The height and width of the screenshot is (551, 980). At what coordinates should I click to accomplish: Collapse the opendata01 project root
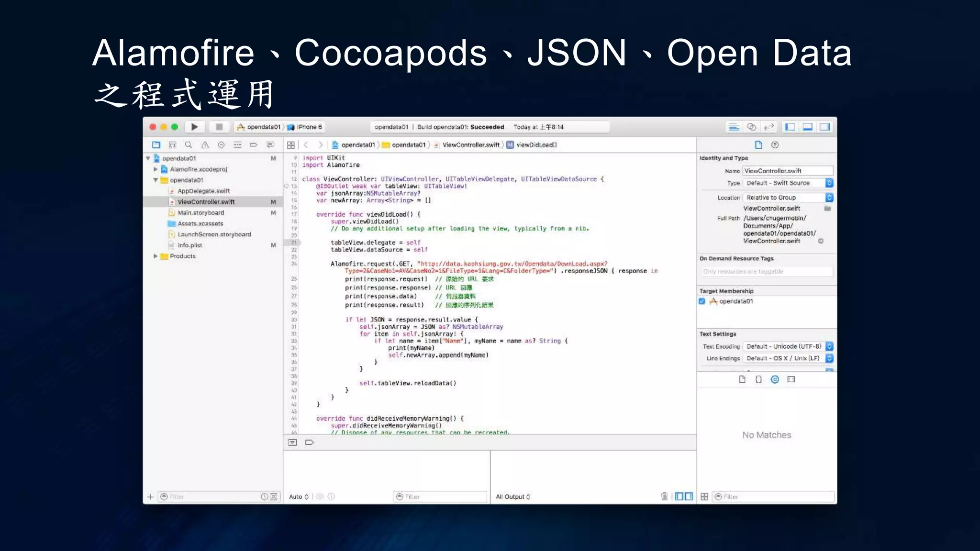148,158
